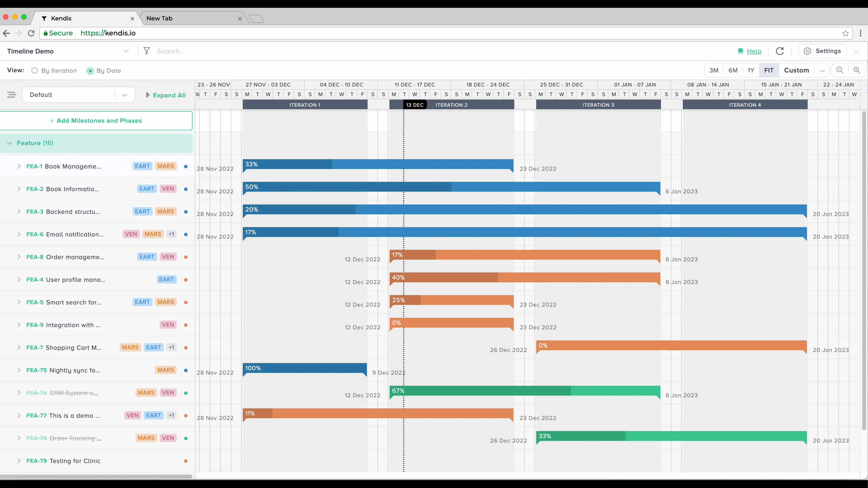Click the zoom in magnifier icon
868x488 pixels.
click(x=856, y=70)
